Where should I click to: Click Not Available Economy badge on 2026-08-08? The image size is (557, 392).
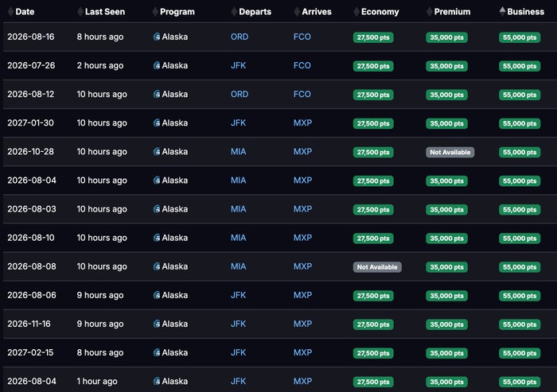pyautogui.click(x=377, y=267)
